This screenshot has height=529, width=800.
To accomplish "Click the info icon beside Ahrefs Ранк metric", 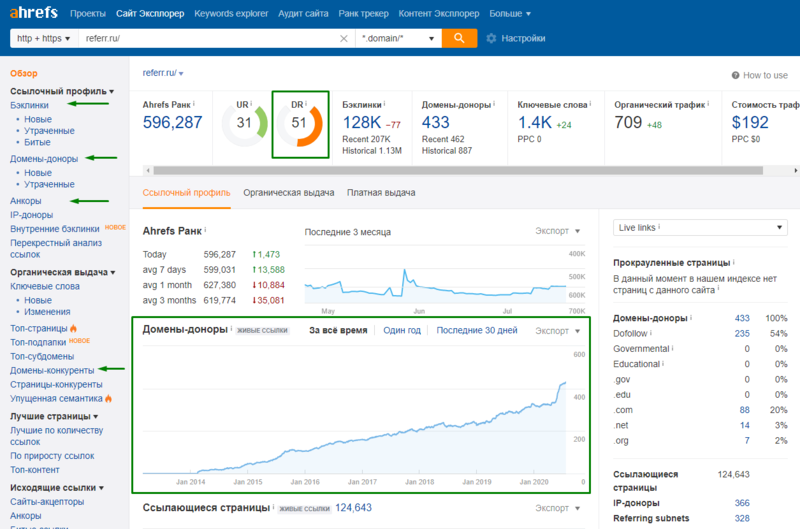I will coord(194,104).
